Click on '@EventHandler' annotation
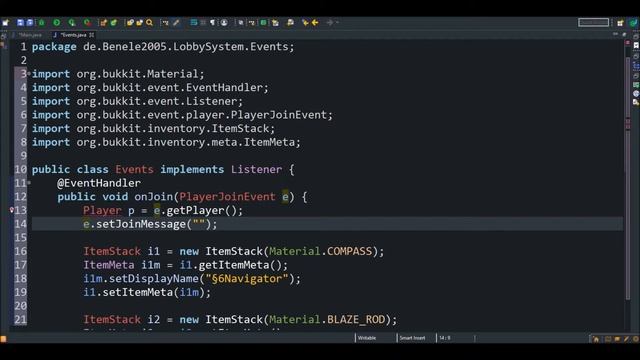Screen dimensions: 640x360 point(99,183)
